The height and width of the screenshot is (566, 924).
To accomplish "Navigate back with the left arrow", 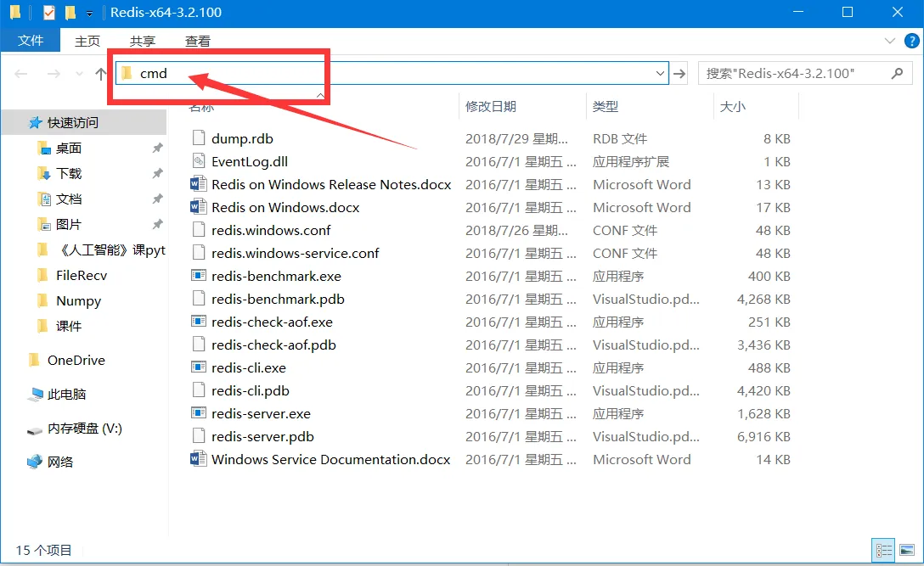I will (21, 74).
